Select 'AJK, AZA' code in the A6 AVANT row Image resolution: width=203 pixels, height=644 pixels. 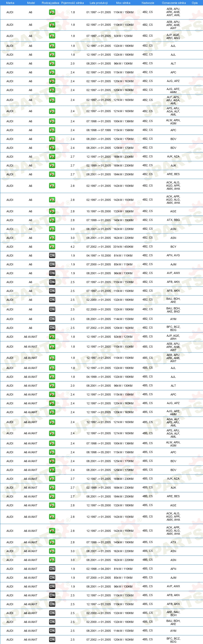[x=173, y=479]
